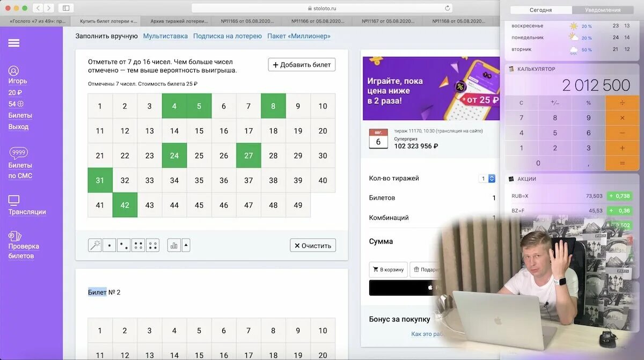Click calculator multiply key
Screen dimensions: 644x360
(623, 117)
